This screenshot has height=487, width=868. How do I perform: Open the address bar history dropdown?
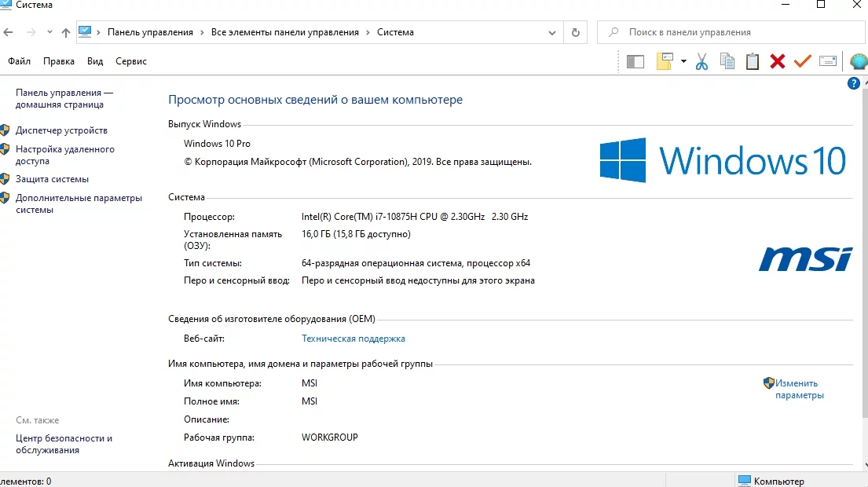pyautogui.click(x=552, y=32)
